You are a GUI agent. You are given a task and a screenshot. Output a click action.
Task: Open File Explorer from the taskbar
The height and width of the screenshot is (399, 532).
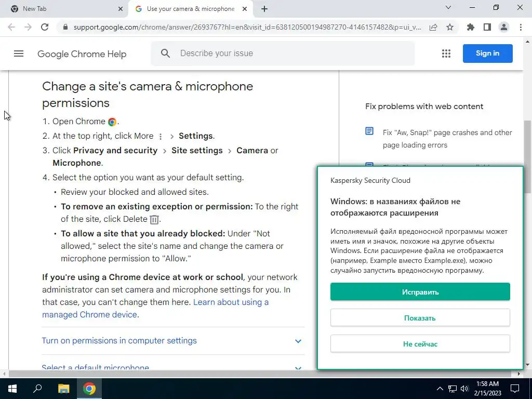click(63, 389)
